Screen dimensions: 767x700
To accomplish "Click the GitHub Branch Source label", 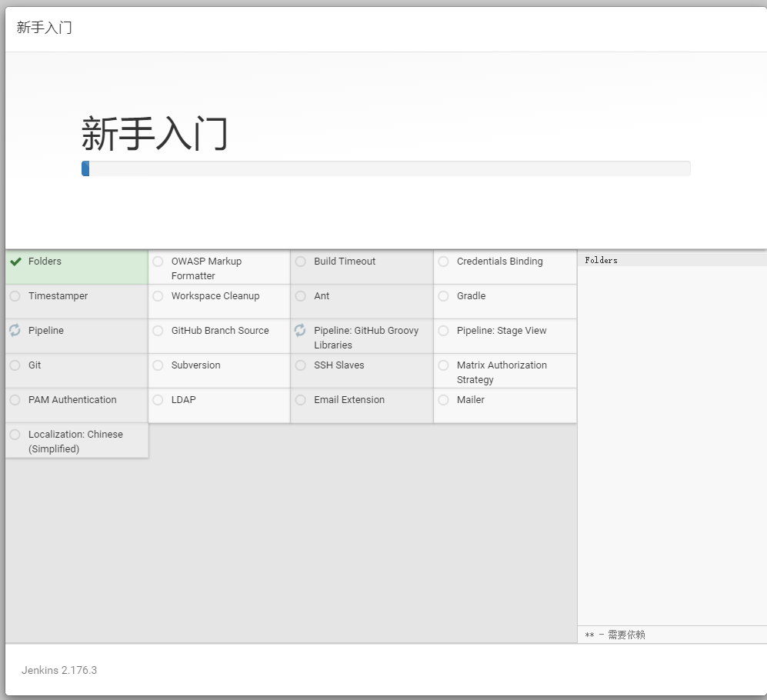I will (x=220, y=331).
